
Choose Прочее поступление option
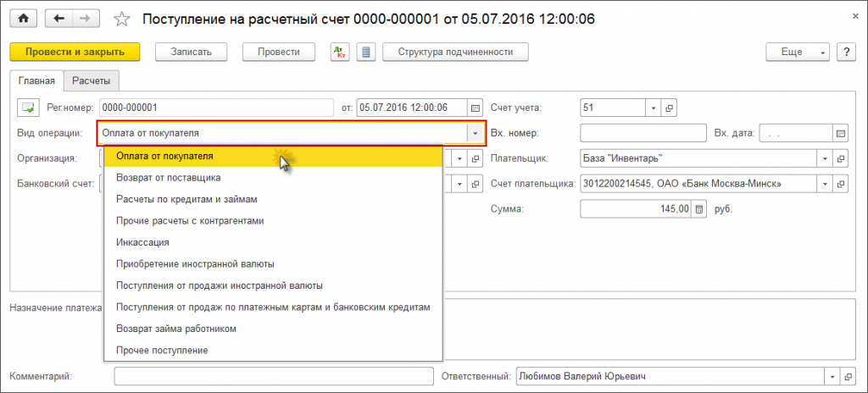274,350
